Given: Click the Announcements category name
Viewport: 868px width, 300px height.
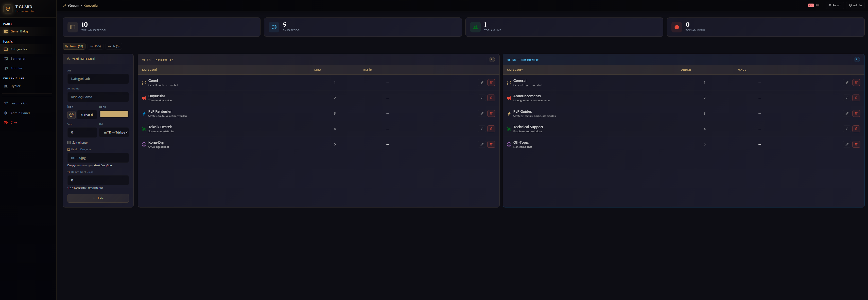Looking at the screenshot, I should (527, 96).
